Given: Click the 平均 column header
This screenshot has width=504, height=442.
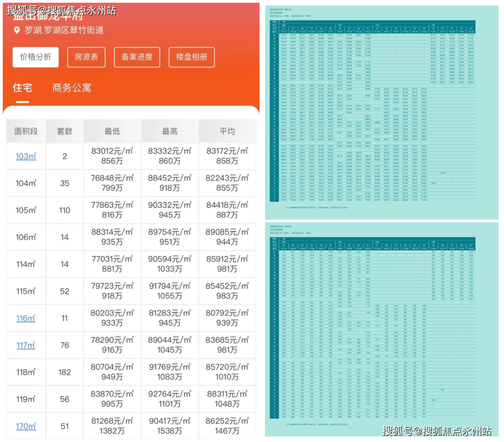Looking at the screenshot, I should 227,131.
